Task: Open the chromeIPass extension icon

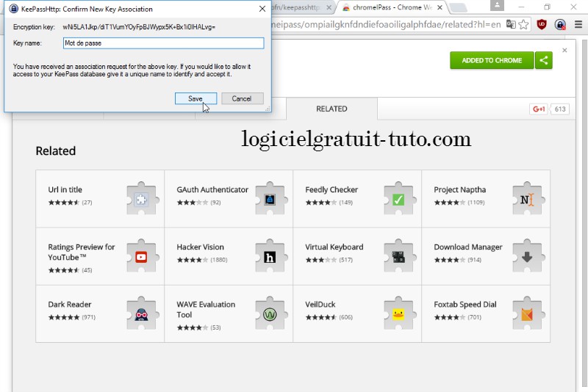Action: (x=560, y=25)
